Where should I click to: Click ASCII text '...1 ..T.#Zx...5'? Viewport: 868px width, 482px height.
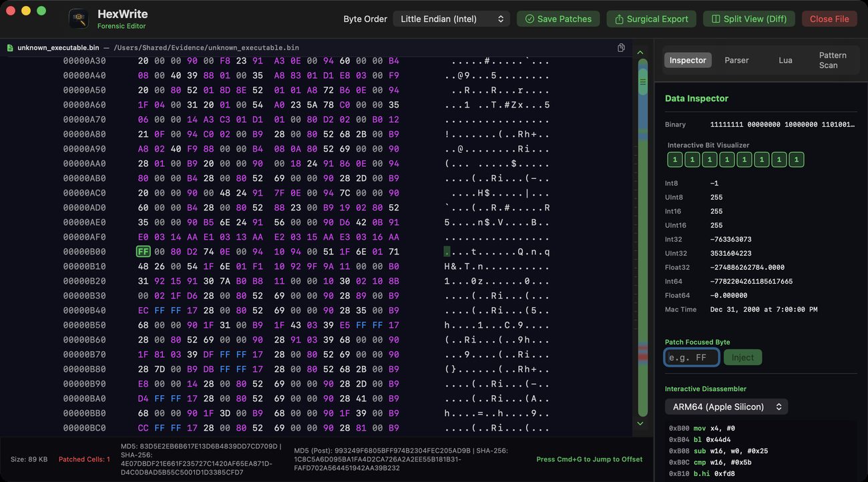point(497,105)
